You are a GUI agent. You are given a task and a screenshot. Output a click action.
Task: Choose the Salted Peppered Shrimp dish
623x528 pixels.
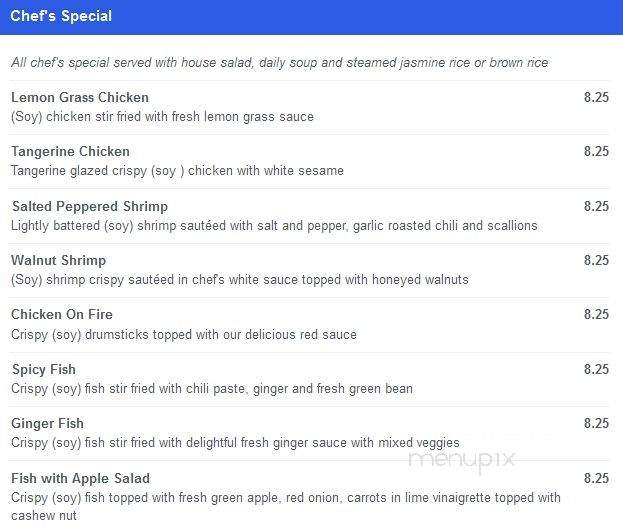pyautogui.click(x=90, y=207)
